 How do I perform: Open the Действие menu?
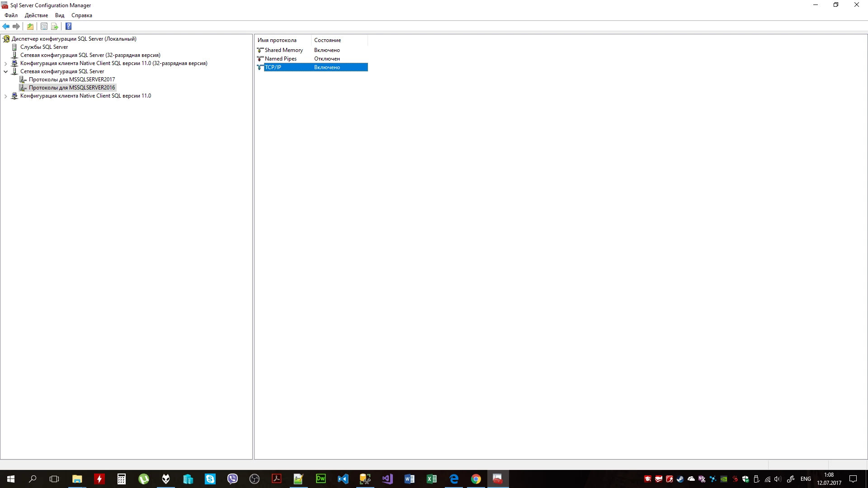pos(36,15)
